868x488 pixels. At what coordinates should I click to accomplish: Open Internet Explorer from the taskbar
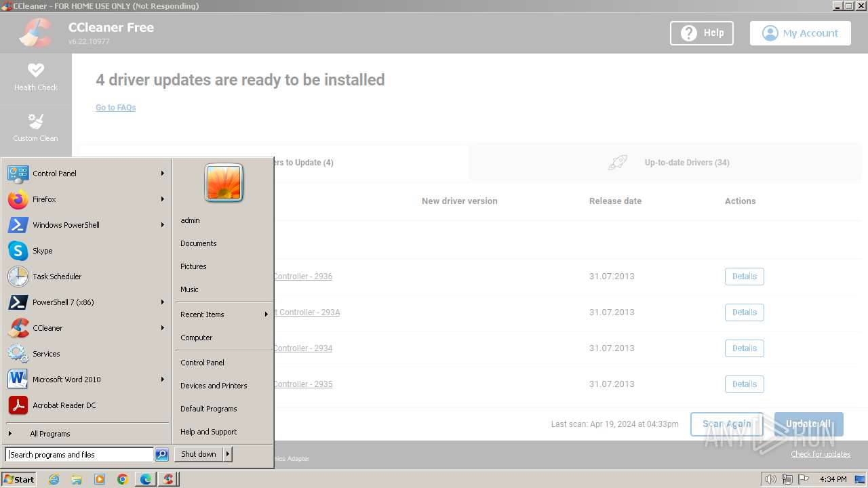coord(54,479)
